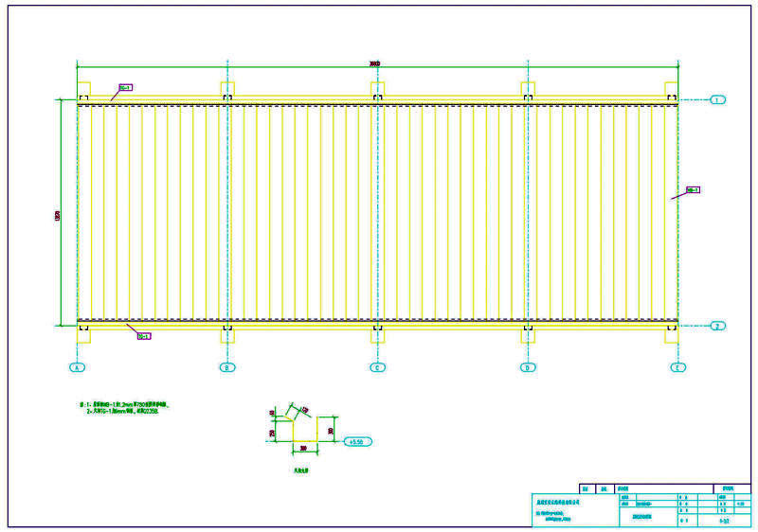
Task: Click the column at top of axis C
Action: (378, 91)
